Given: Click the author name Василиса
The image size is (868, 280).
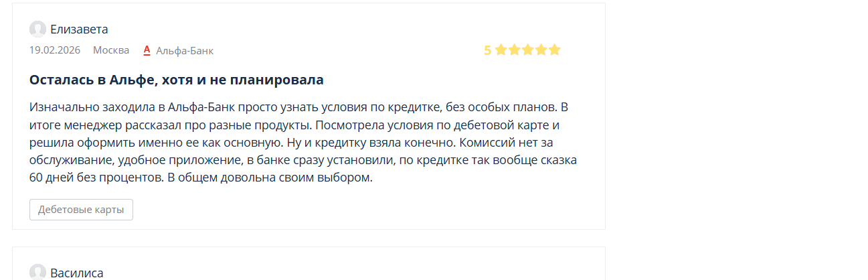Looking at the screenshot, I should (76, 273).
